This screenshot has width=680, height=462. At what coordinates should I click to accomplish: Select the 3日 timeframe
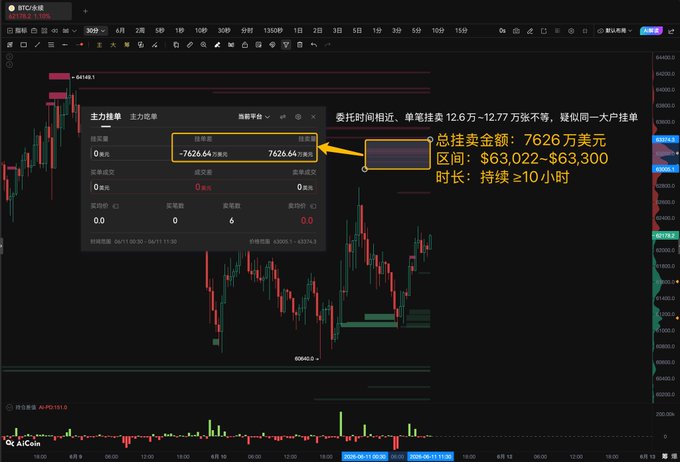point(337,31)
